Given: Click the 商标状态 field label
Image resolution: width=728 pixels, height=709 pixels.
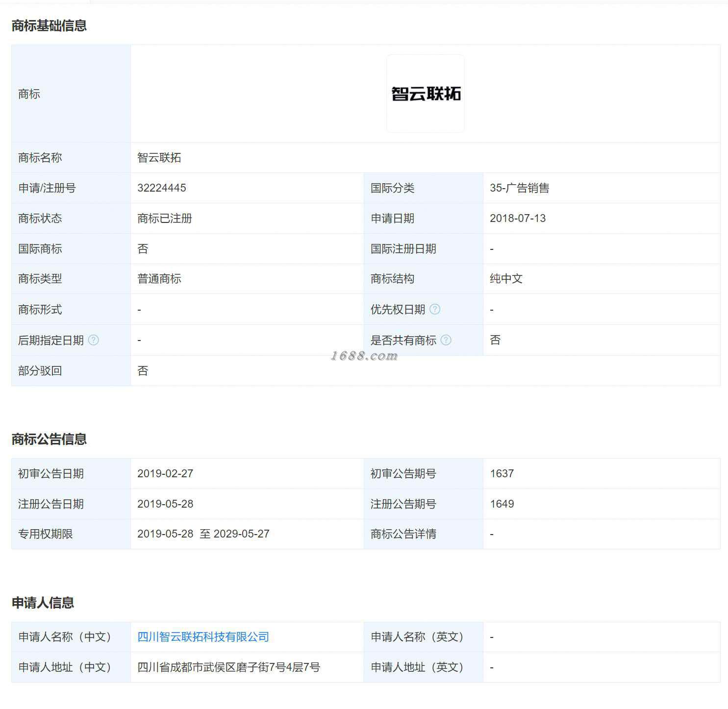Looking at the screenshot, I should click(40, 218).
